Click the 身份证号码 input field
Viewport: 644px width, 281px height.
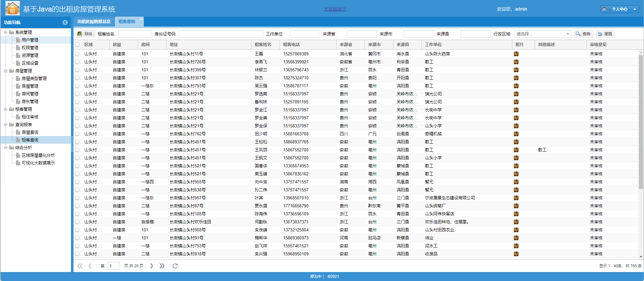pos(221,34)
